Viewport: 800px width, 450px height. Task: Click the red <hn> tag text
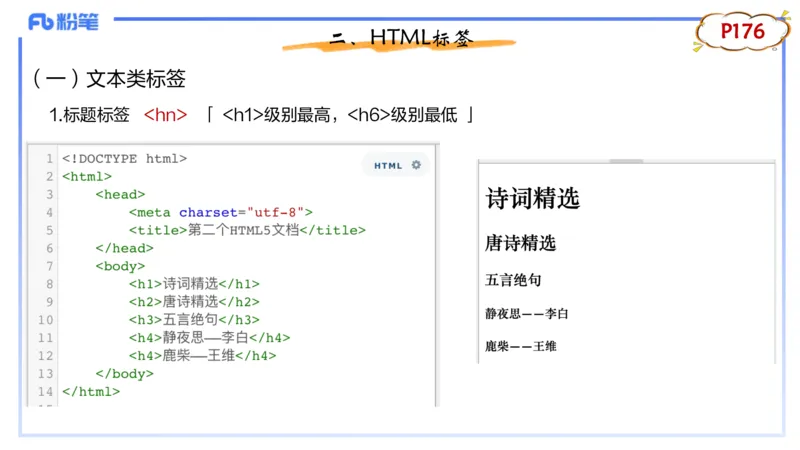tap(165, 115)
